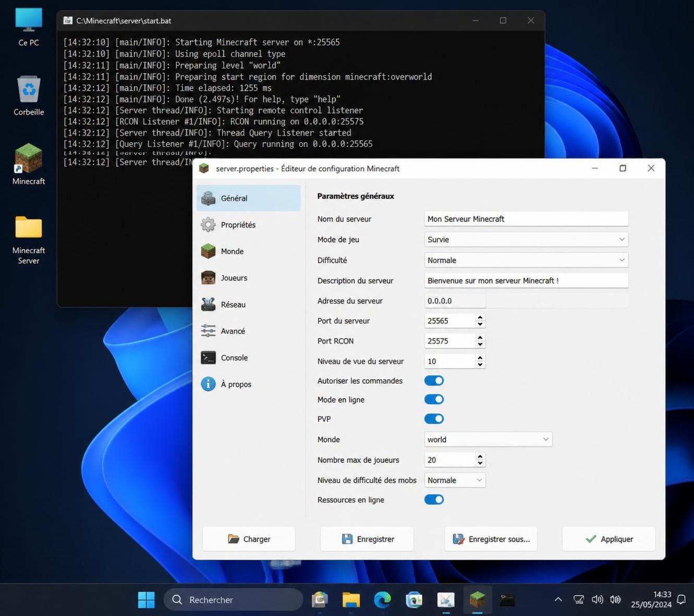Click the Minecraft block taskbar icon
Viewport: 694px width, 616px height.
(477, 600)
